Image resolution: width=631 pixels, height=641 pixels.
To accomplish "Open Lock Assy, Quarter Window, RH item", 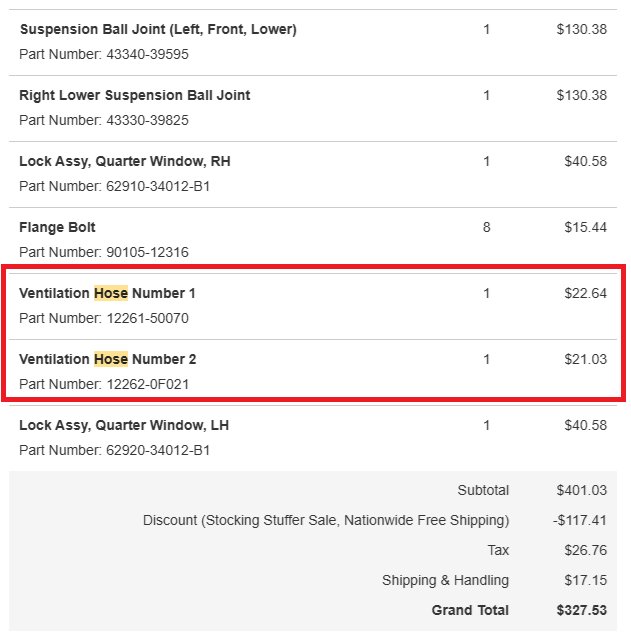I will pyautogui.click(x=125, y=161).
